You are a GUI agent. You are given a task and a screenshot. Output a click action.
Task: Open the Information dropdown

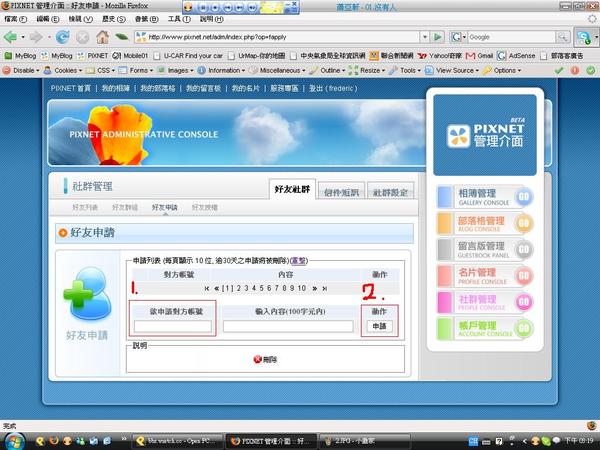pos(222,70)
